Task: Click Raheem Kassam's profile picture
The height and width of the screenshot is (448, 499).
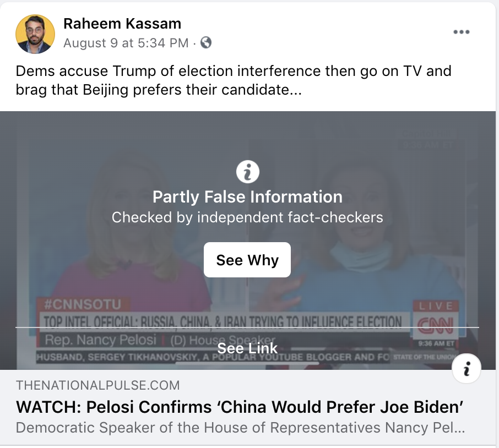Action: 35,34
